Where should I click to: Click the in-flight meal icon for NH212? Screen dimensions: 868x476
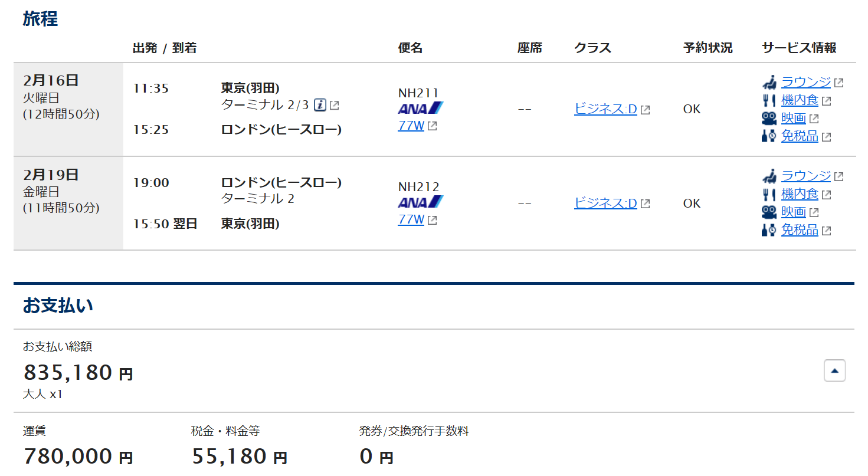pos(769,193)
